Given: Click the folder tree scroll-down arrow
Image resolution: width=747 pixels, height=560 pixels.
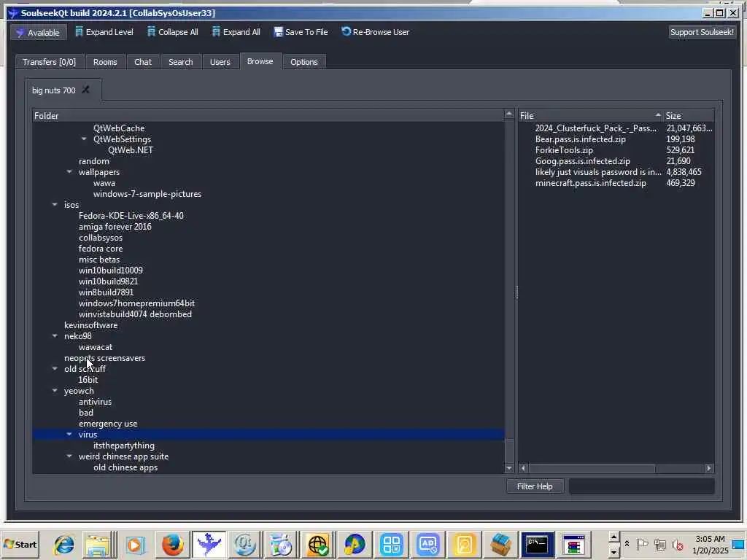Looking at the screenshot, I should click(x=508, y=468).
